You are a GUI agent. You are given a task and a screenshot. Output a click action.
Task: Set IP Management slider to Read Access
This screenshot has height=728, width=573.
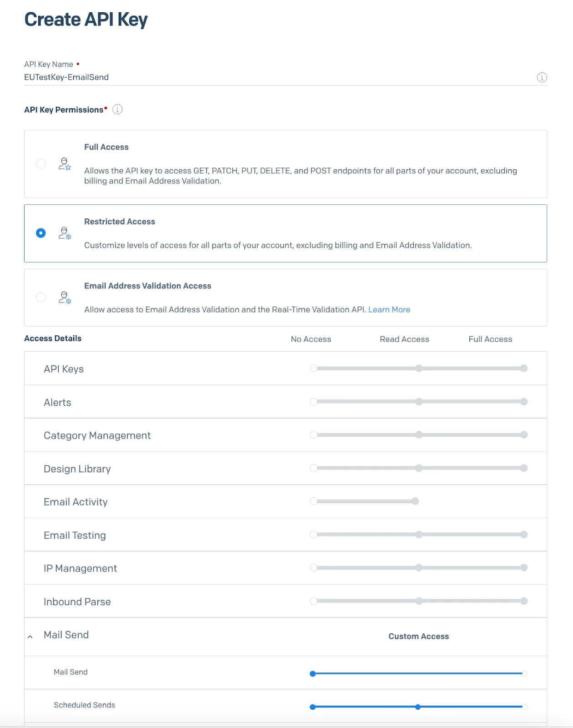pos(419,567)
